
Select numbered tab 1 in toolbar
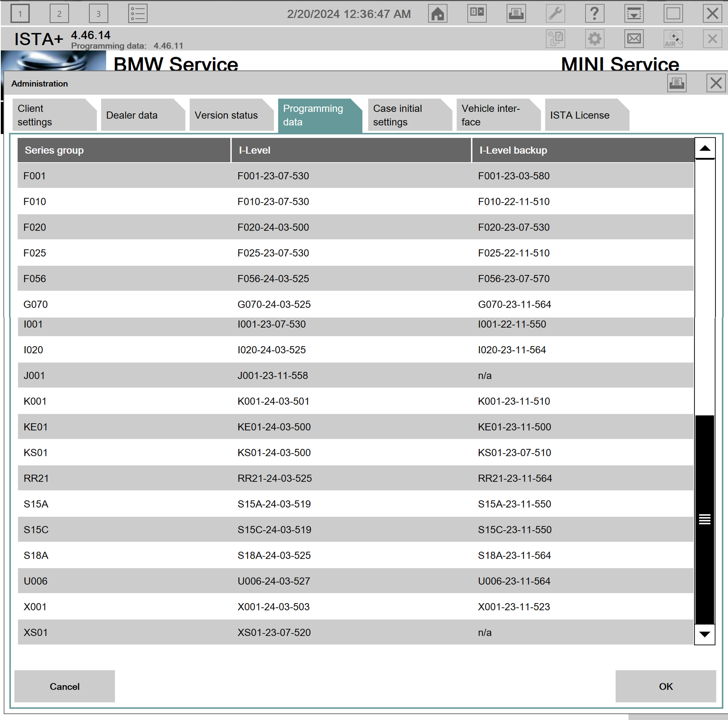coord(20,14)
